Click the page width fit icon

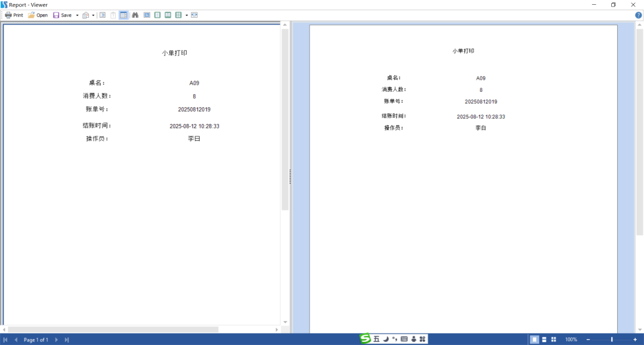pos(194,15)
